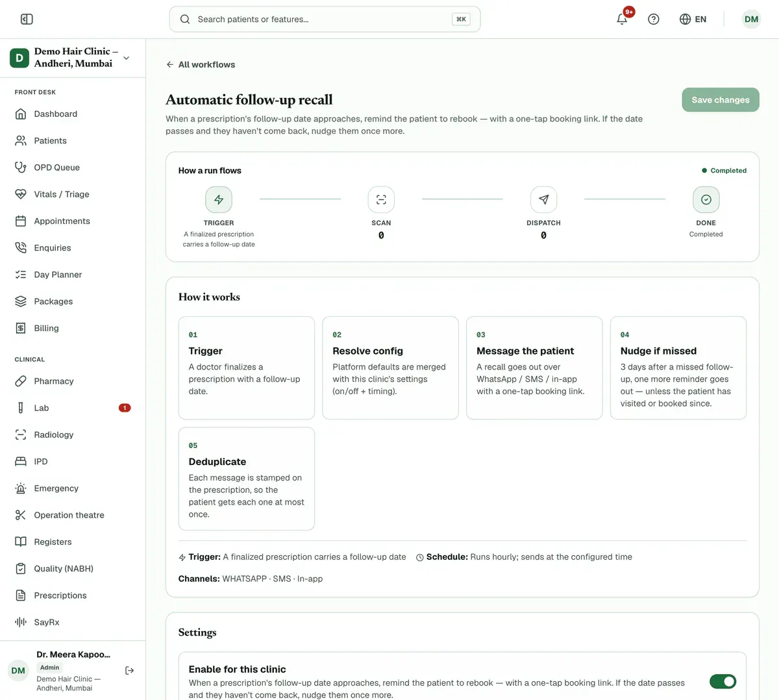Expand the Demo Hair Clinic switcher

[73, 58]
